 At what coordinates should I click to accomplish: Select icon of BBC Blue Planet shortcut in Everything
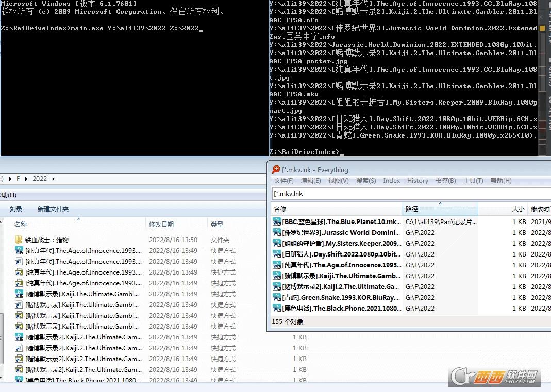277,221
